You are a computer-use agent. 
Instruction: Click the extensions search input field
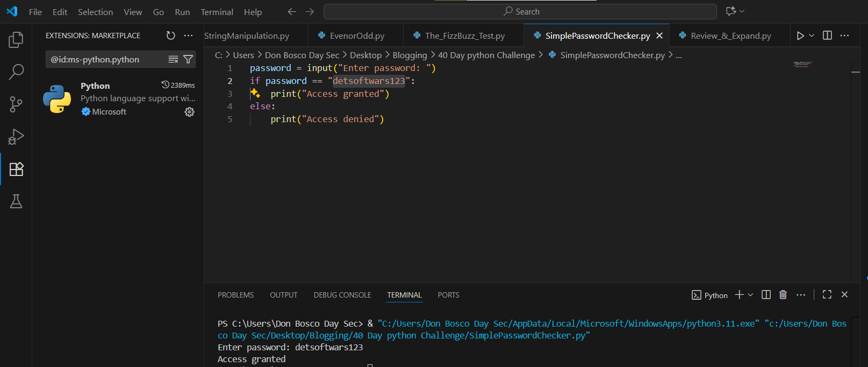point(107,59)
